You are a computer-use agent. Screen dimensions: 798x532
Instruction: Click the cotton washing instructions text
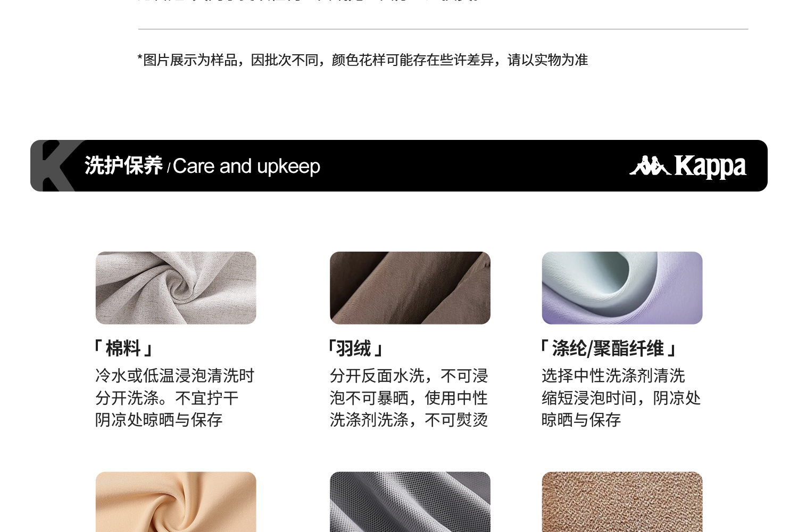click(175, 397)
